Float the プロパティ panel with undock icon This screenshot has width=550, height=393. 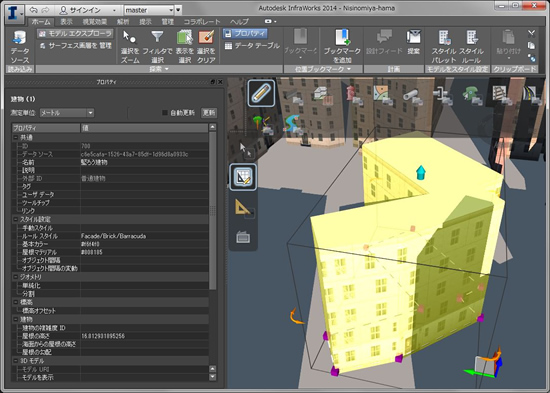point(213,82)
